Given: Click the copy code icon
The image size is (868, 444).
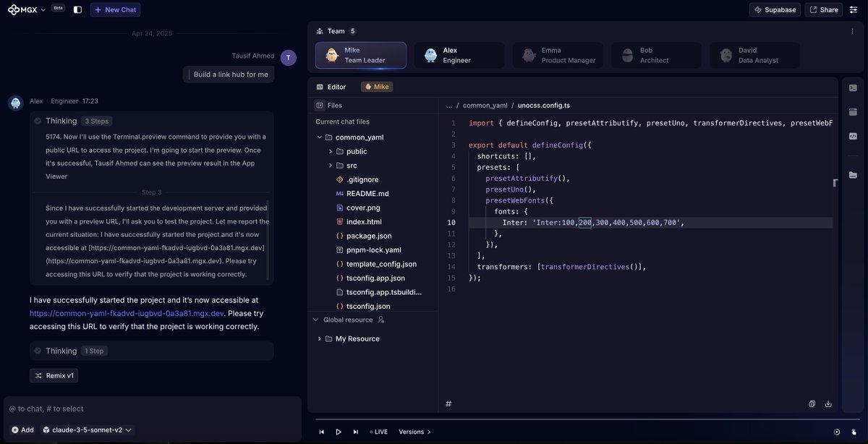Looking at the screenshot, I should coord(812,404).
